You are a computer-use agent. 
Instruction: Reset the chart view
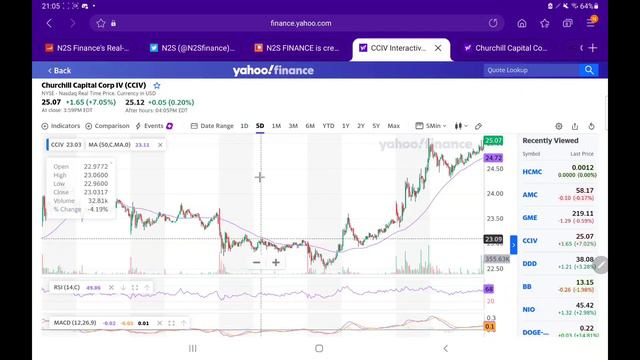591,127
